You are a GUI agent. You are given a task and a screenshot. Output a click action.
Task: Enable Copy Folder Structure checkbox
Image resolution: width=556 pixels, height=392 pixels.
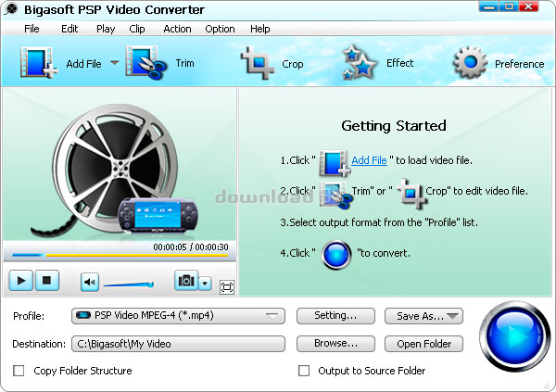[x=19, y=371]
